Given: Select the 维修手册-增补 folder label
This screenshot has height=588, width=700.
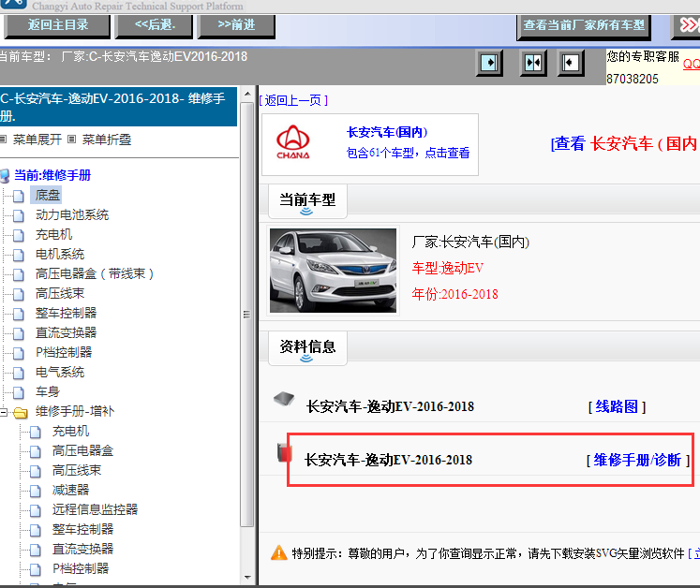Looking at the screenshot, I should pos(75,411).
